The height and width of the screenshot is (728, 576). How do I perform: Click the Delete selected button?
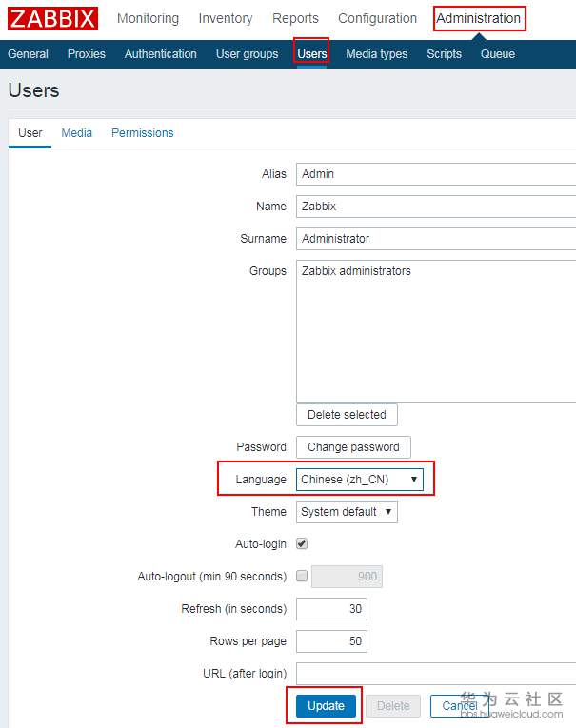click(x=347, y=415)
